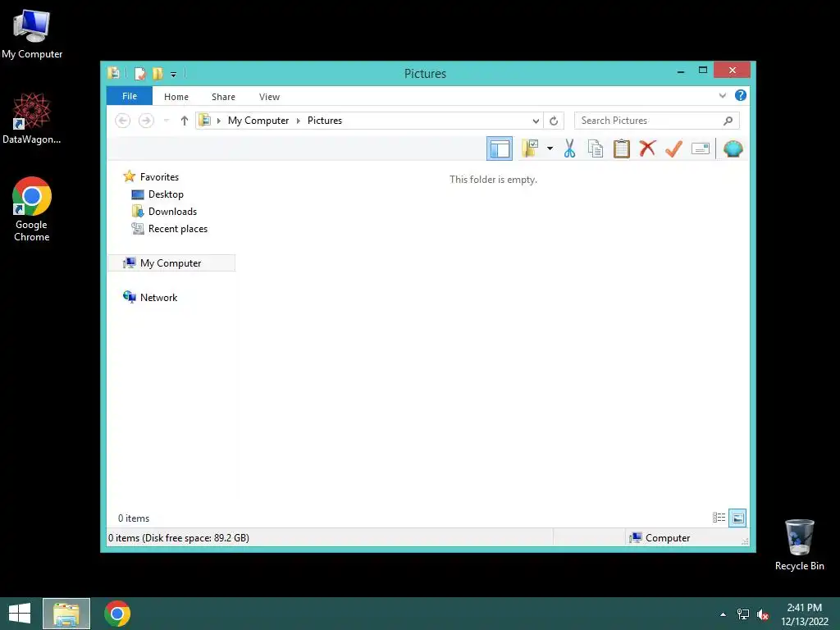Open Help with the question mark icon
This screenshot has width=840, height=630.
coord(741,95)
